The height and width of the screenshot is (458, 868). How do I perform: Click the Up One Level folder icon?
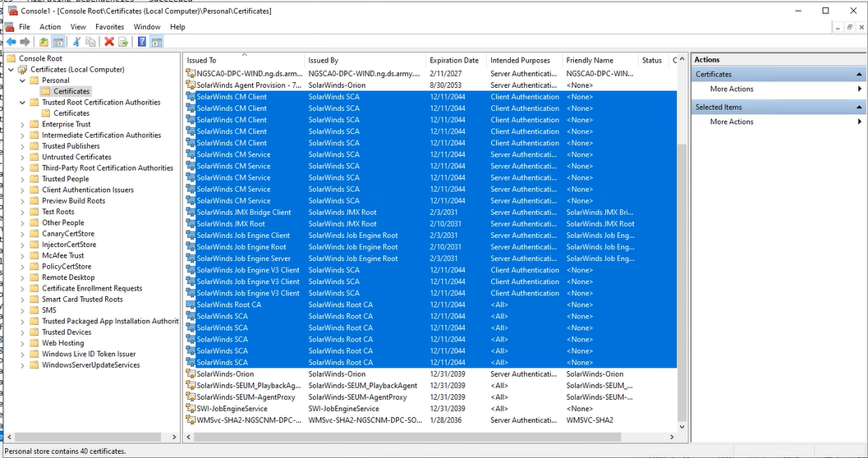pyautogui.click(x=44, y=42)
